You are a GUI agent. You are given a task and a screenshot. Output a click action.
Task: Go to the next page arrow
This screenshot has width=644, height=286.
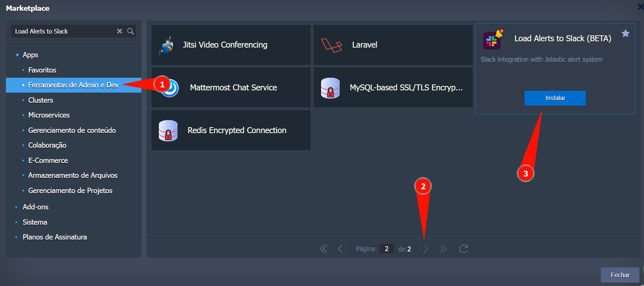426,249
